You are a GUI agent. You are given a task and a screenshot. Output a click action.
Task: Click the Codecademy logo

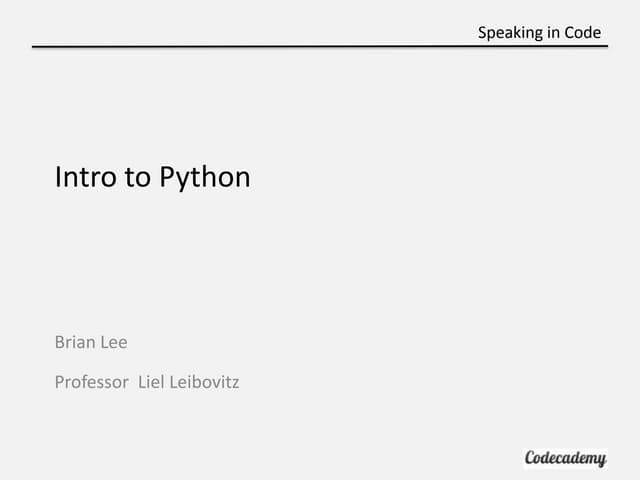tap(565, 458)
